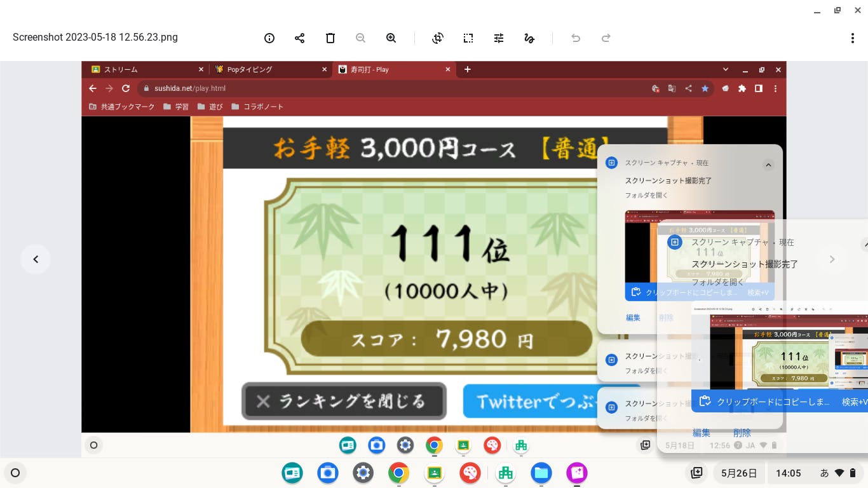Viewport: 868px width, 488px height.
Task: Open the image info panel
Action: [269, 38]
